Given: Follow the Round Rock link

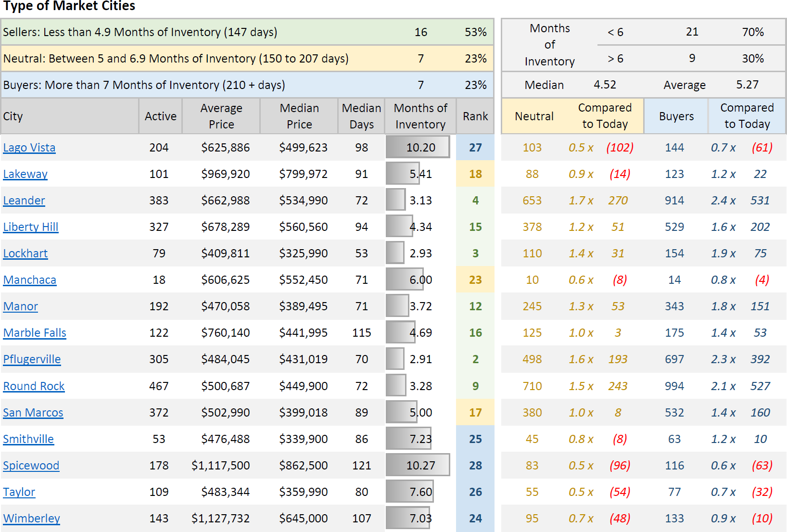Looking at the screenshot, I should 34,386.
